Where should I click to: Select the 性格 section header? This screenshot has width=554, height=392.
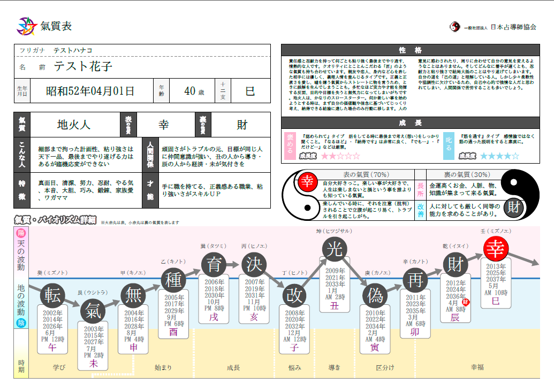coord(410,50)
